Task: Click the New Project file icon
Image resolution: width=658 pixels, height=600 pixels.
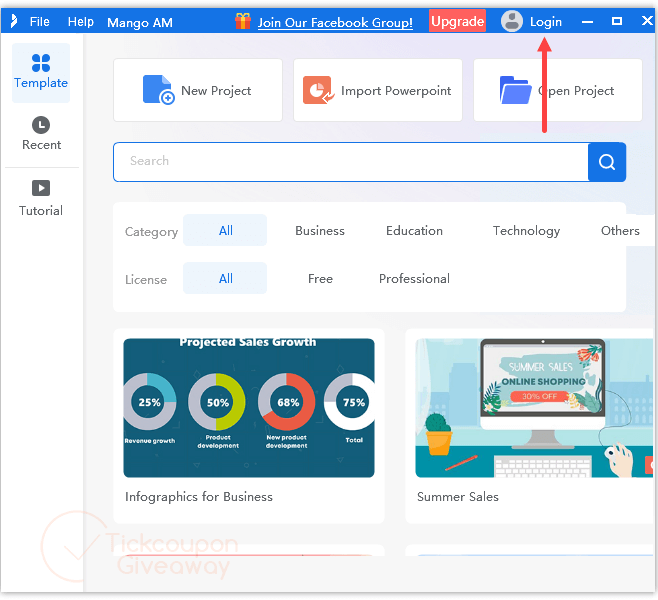Action: pos(158,90)
